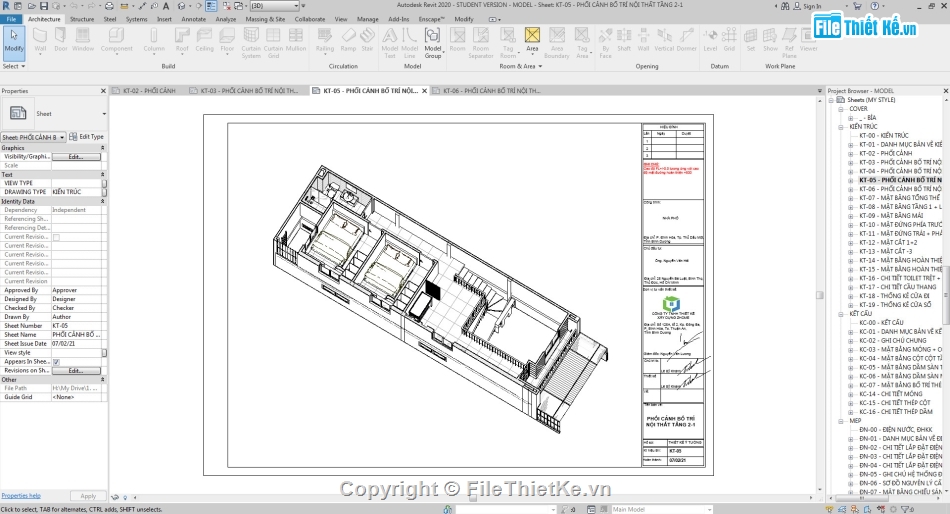Screen dimensions: 950x514
Task: Click the Sheet Number value field
Action: click(78, 325)
